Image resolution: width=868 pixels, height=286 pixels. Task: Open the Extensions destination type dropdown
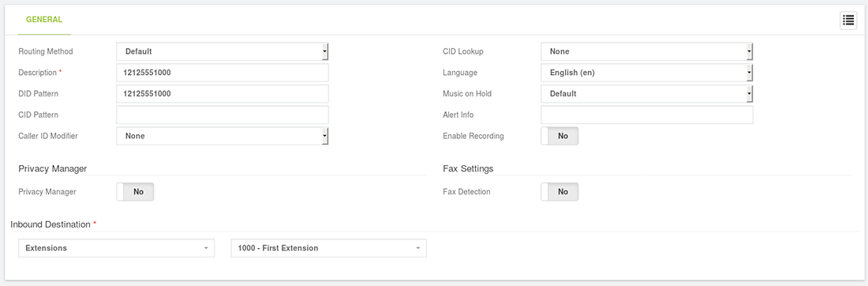tap(116, 248)
